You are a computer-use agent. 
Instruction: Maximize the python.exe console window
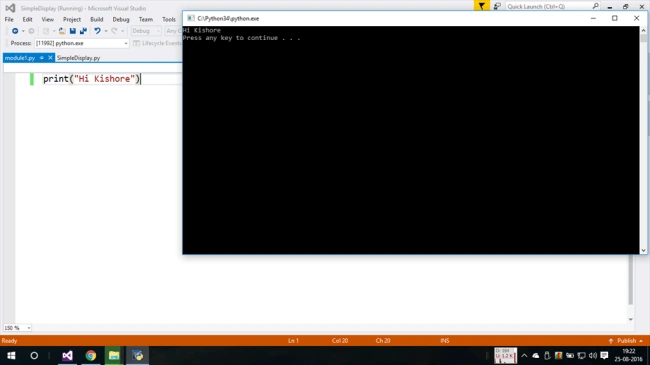coord(615,18)
